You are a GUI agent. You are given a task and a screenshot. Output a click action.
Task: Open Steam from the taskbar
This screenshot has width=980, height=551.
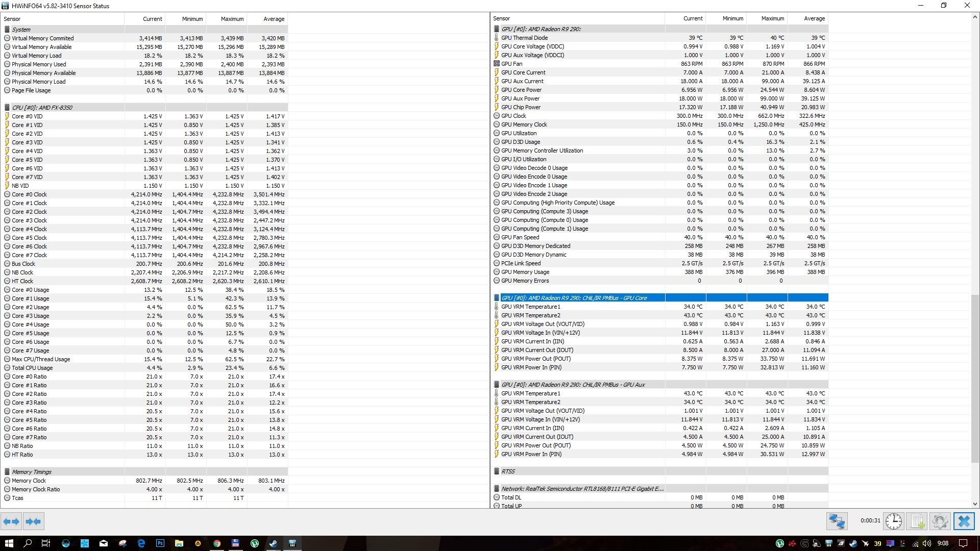coord(273,543)
